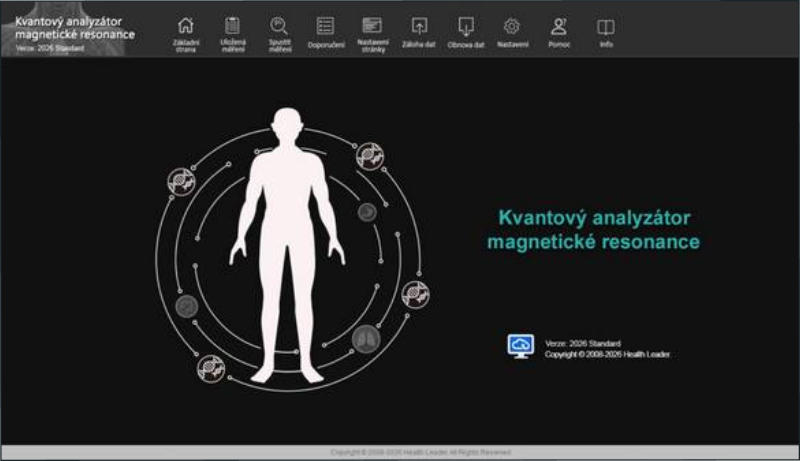Click the app title in the header
Viewport: 800px width, 461px height.
tap(75, 28)
